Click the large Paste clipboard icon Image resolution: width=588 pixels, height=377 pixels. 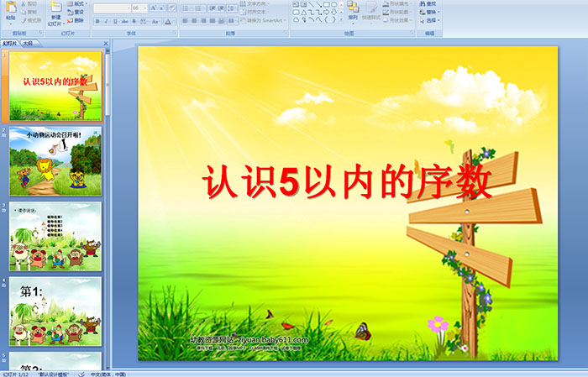pos(11,8)
